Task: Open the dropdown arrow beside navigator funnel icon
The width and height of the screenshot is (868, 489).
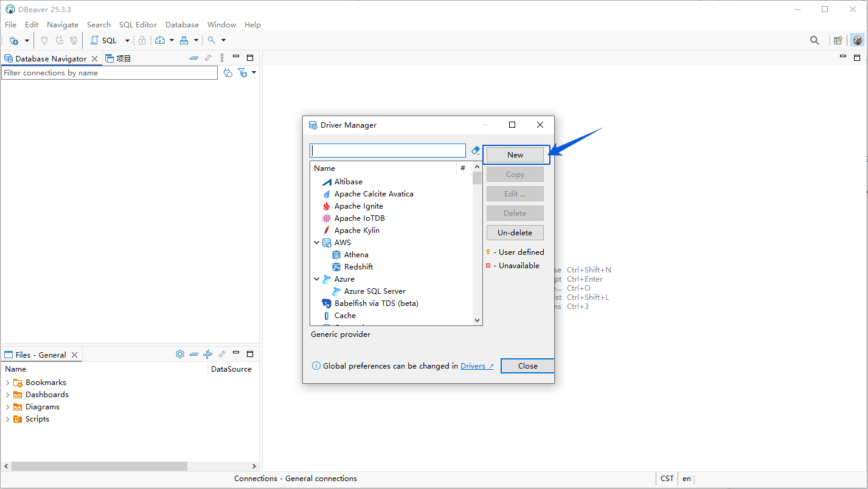Action: [254, 72]
